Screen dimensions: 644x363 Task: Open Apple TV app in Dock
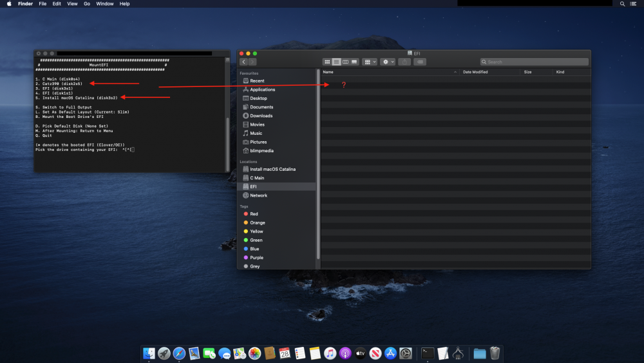tap(360, 353)
